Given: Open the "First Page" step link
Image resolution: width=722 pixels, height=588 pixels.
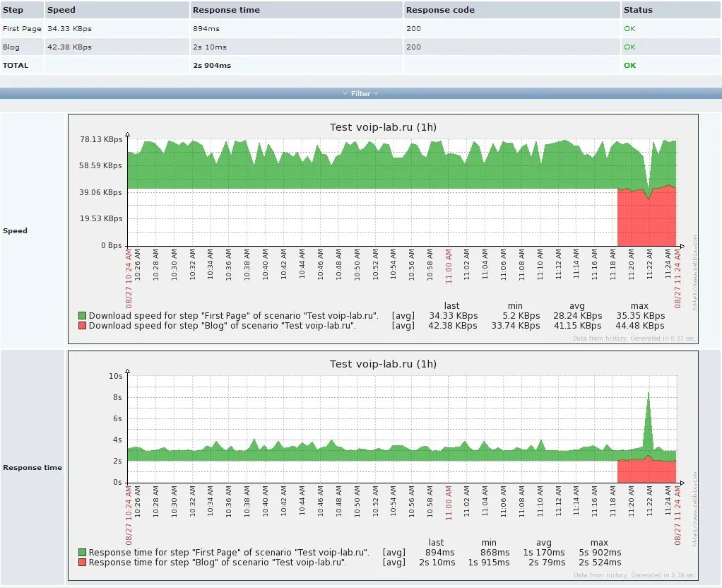Looking at the screenshot, I should [x=22, y=28].
